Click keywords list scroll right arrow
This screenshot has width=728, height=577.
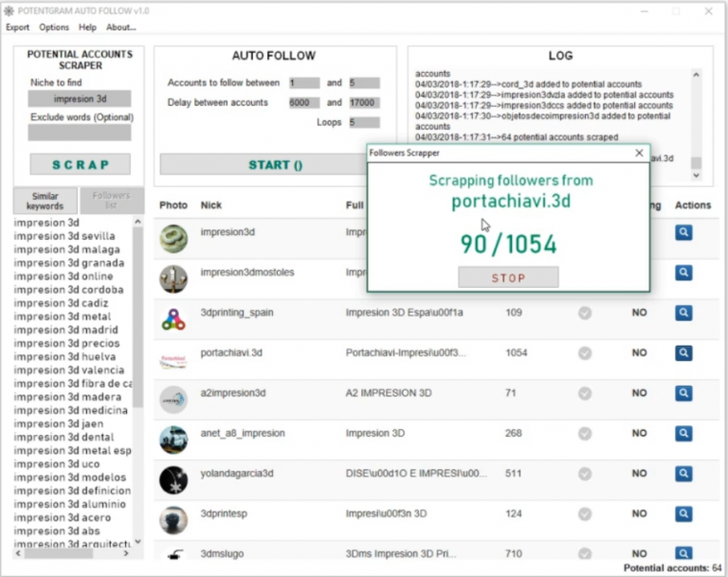point(126,553)
